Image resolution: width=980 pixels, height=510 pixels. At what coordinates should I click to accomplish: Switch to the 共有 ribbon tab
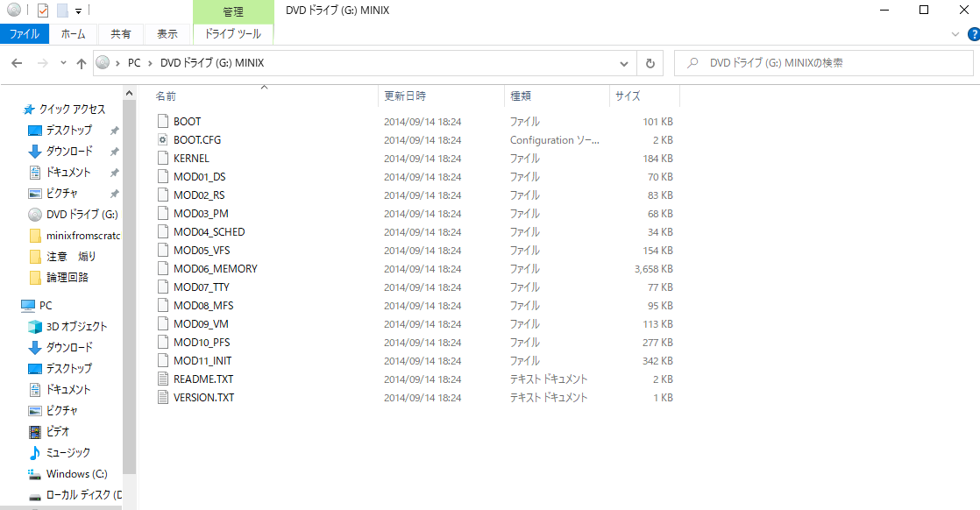(121, 34)
